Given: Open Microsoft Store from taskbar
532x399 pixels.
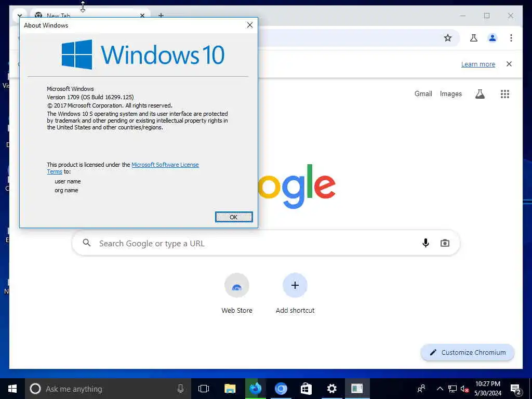Looking at the screenshot, I should pyautogui.click(x=306, y=389).
